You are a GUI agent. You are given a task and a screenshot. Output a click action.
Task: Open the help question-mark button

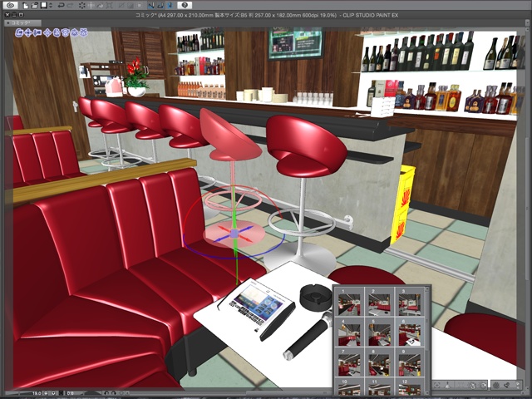click(185, 5)
